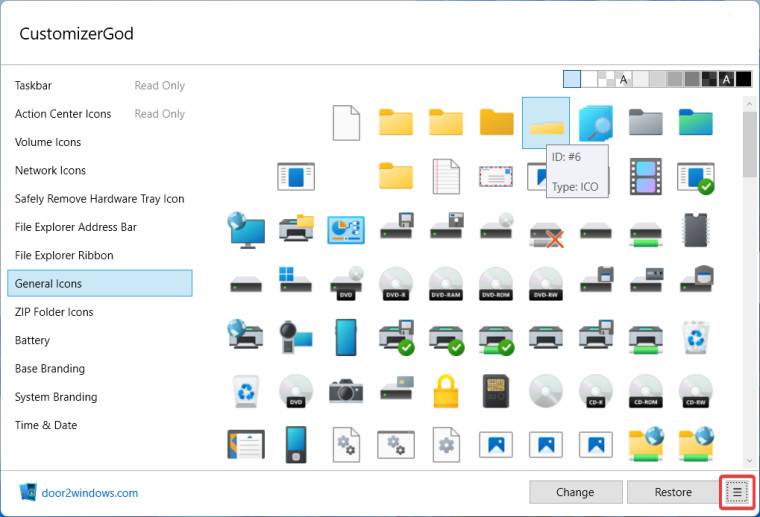This screenshot has width=760, height=517.
Task: Select the photo camera icon
Action: tap(346, 391)
